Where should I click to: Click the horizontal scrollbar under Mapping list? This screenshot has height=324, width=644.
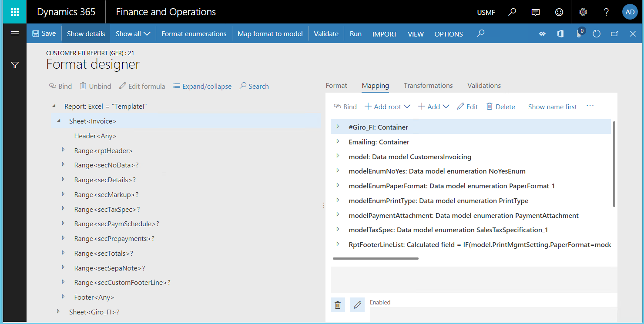[x=376, y=258]
